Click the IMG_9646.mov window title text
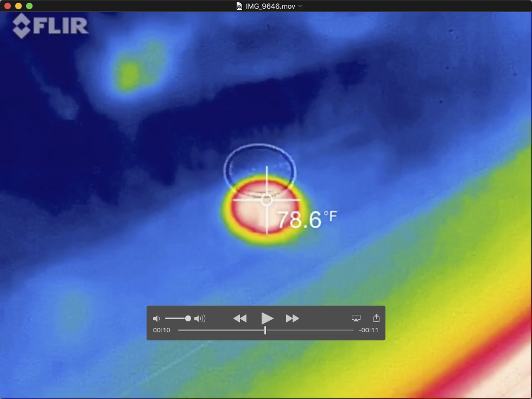The width and height of the screenshot is (532, 399). 271,5
